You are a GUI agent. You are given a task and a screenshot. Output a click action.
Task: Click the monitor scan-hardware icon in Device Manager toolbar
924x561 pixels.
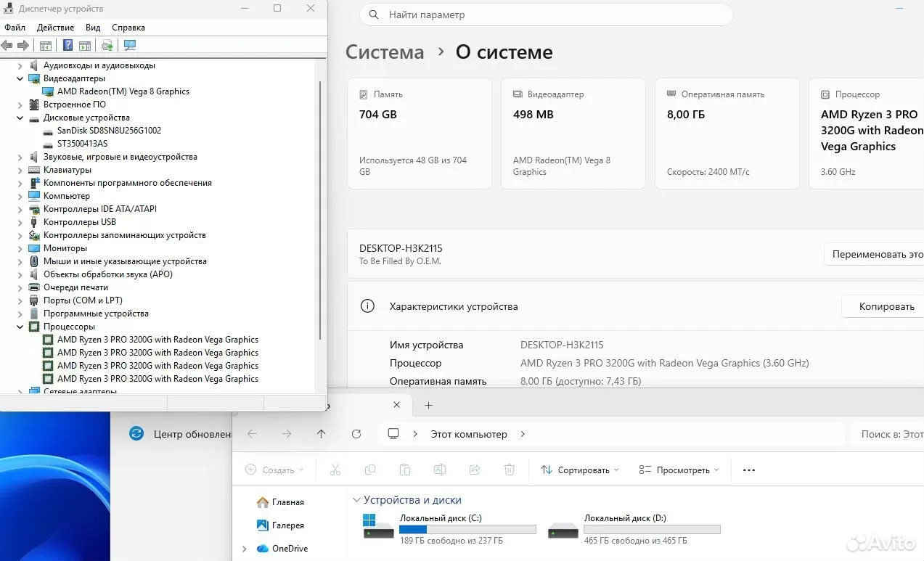pos(130,45)
